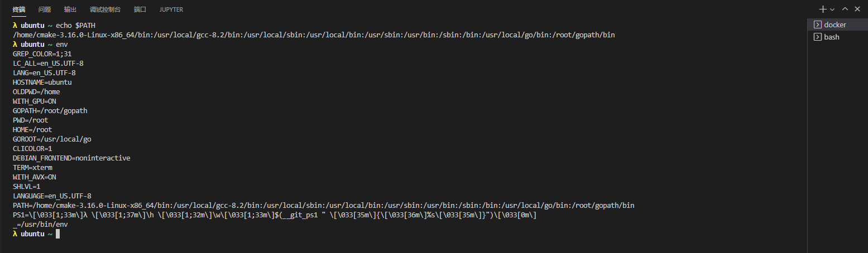Switch to the JUPYTER tab
The image size is (868, 253).
[x=171, y=9]
